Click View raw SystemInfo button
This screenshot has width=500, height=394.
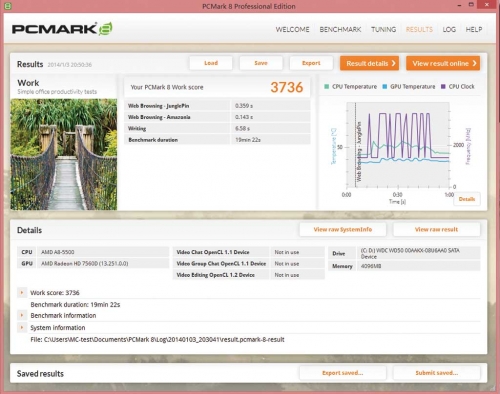pyautogui.click(x=343, y=229)
